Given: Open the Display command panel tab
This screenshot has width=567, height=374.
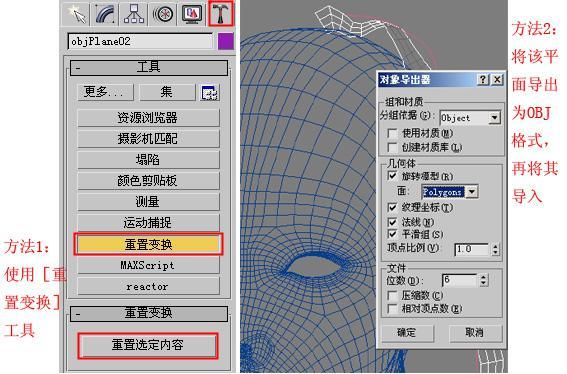Looking at the screenshot, I should [192, 14].
